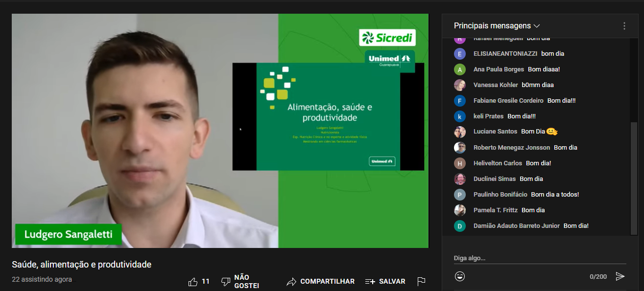644x291 pixels.
Task: Click the Sicredi logo in the video
Action: 387,38
